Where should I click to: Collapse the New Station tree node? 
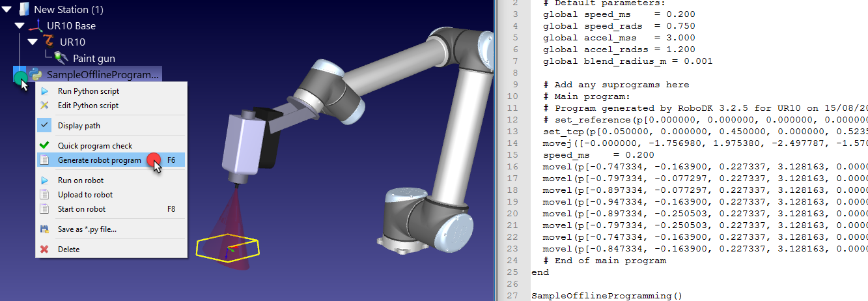[x=8, y=10]
